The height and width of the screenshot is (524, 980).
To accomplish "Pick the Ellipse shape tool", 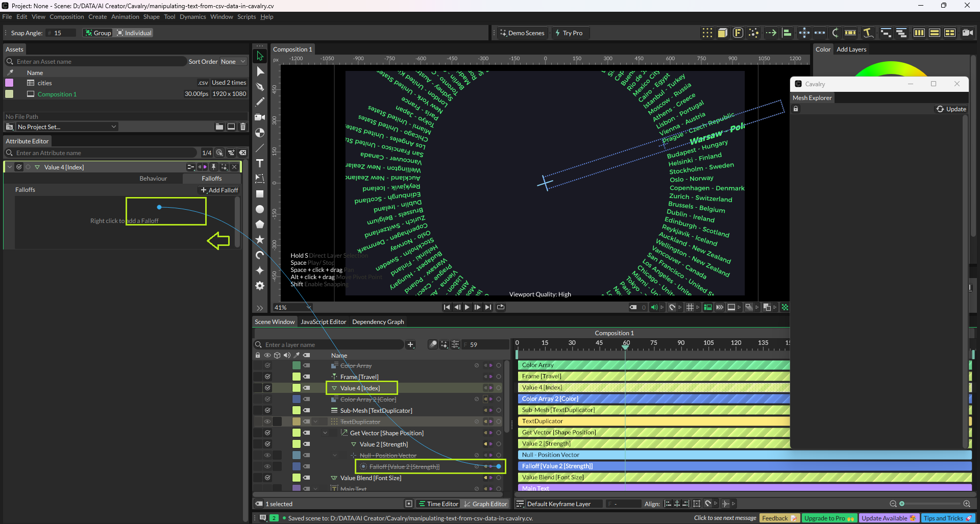I will tap(260, 209).
